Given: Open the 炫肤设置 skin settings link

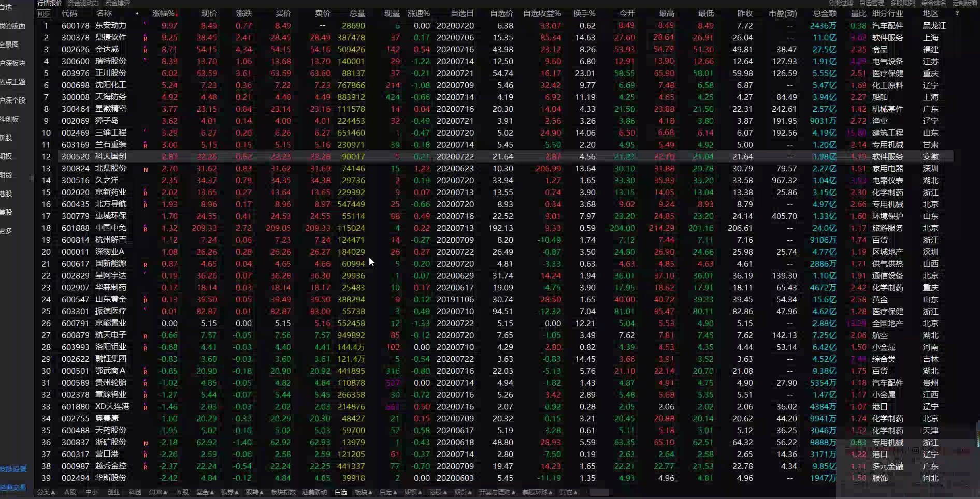Looking at the screenshot, I should [x=13, y=469].
